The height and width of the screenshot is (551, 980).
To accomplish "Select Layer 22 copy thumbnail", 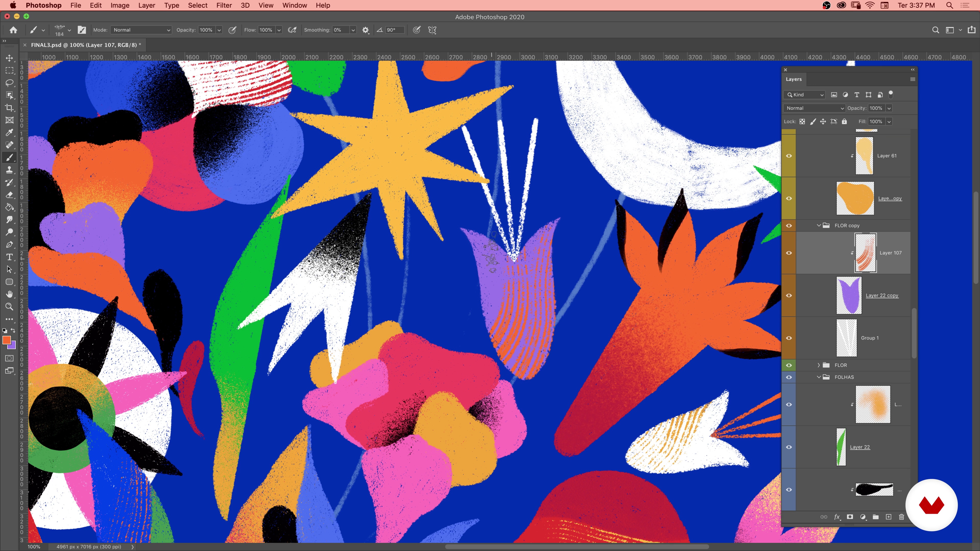I will pos(849,295).
